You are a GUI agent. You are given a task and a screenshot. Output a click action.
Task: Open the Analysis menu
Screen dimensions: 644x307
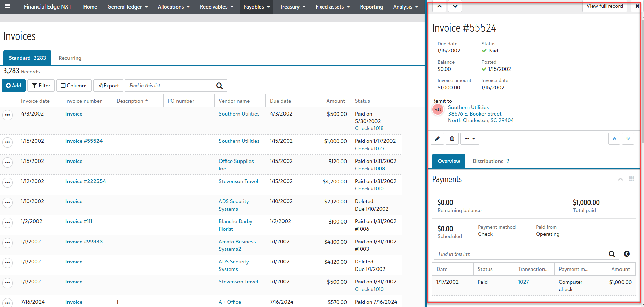[x=405, y=7]
